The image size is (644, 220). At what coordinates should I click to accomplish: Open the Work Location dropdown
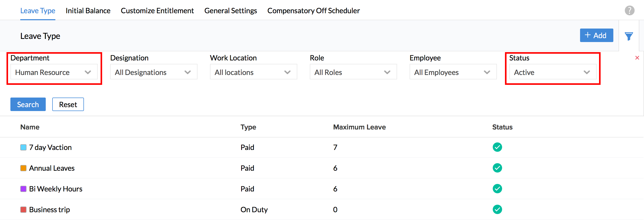coord(253,72)
